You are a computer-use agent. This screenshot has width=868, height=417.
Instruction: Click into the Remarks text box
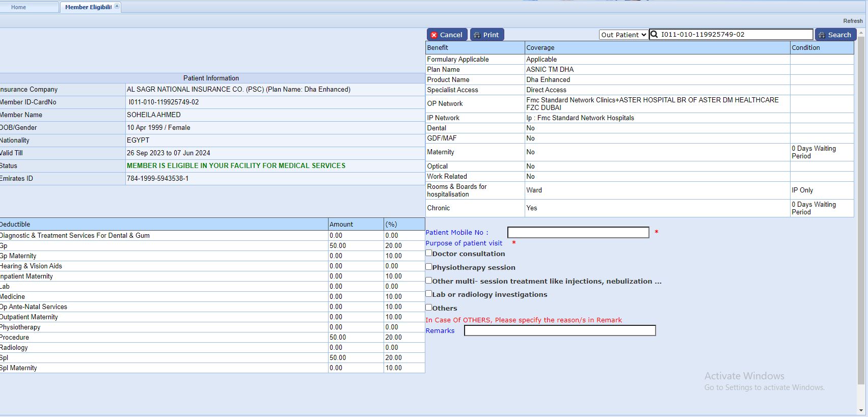point(560,331)
